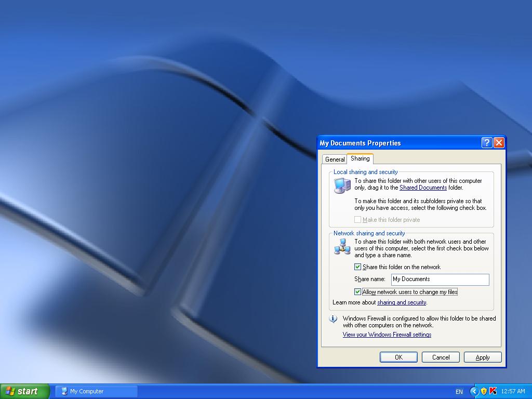This screenshot has width=532, height=399.
Task: Uncheck Share this folder on the network
Action: point(358,267)
